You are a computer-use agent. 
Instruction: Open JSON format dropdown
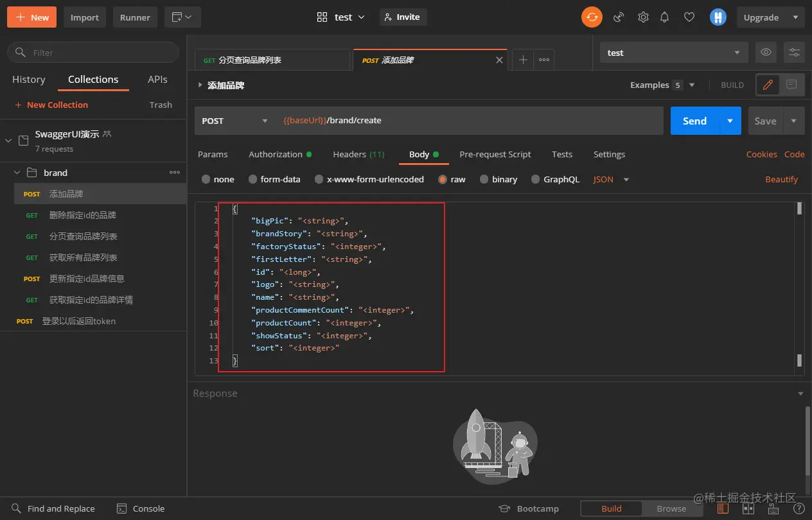click(x=611, y=180)
